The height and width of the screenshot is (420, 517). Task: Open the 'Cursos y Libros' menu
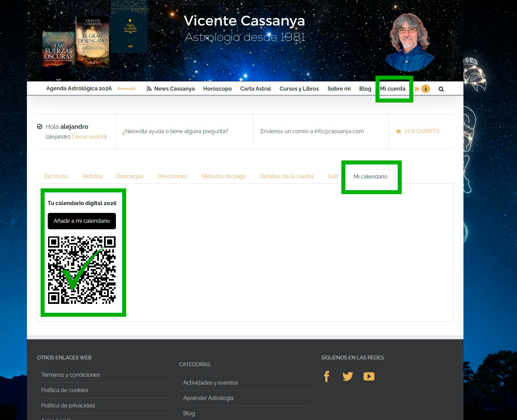(299, 89)
